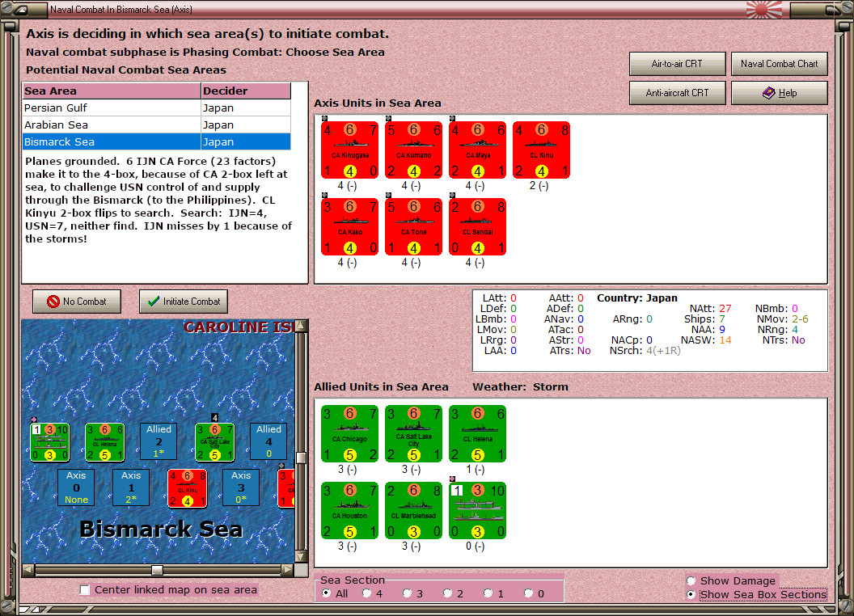Select the CA Kumano unit counter
Image resolution: width=854 pixels, height=616 pixels.
coord(413,150)
